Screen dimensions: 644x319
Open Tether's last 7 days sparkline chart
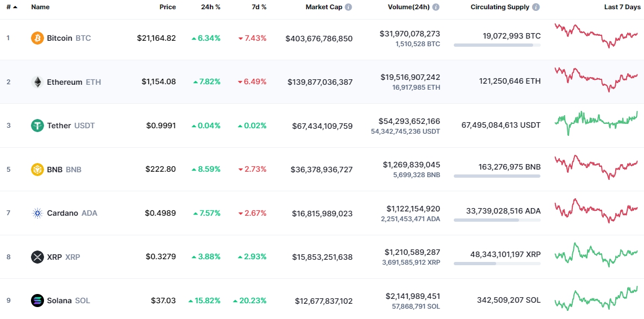(596, 123)
